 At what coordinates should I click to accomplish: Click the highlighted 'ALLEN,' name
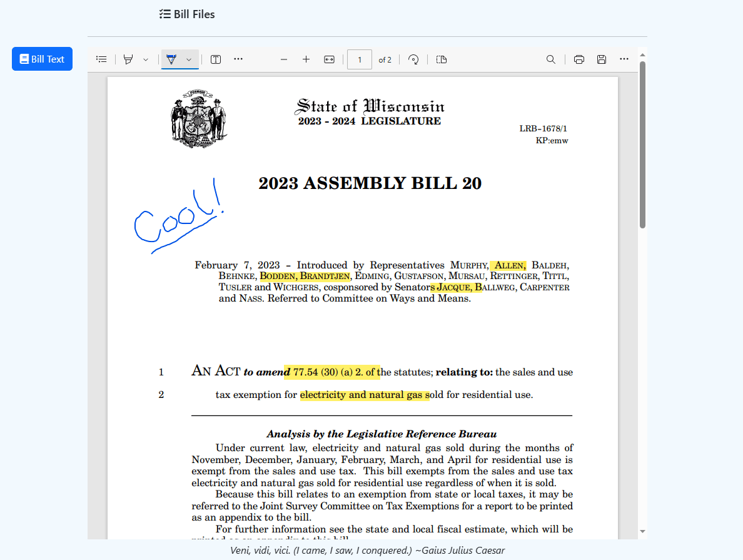pos(509,265)
